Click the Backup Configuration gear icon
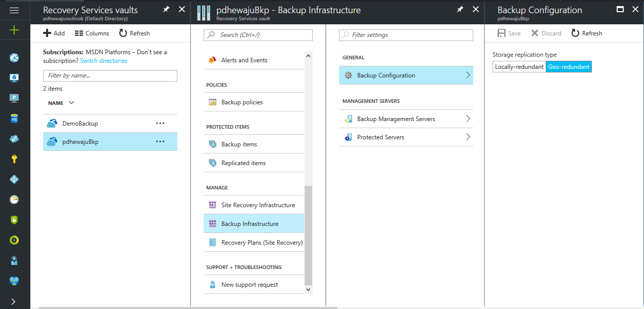Viewport: 644px width, 309px height. (x=348, y=75)
